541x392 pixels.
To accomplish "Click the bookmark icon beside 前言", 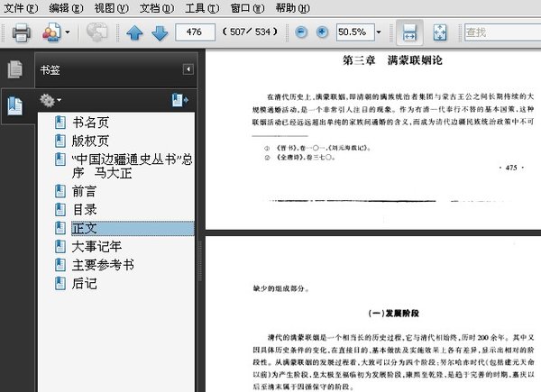I will point(60,191).
